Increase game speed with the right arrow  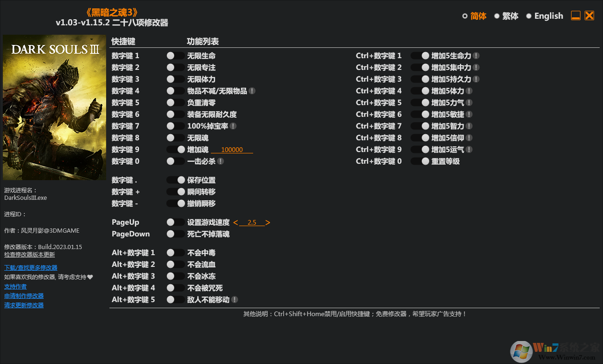[x=268, y=222]
